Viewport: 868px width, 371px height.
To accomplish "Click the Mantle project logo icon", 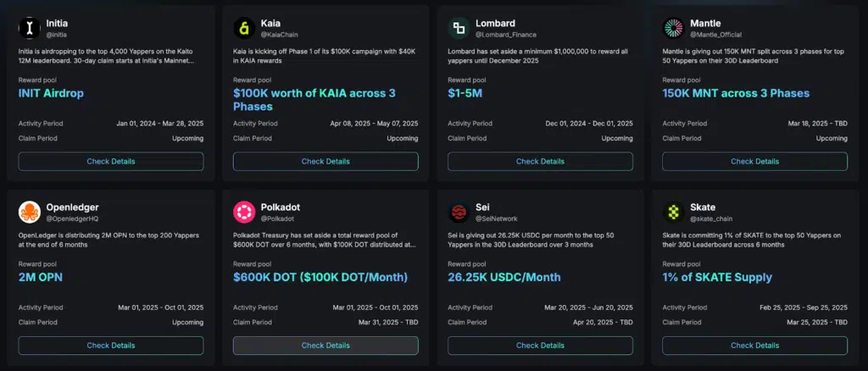I will click(x=673, y=28).
